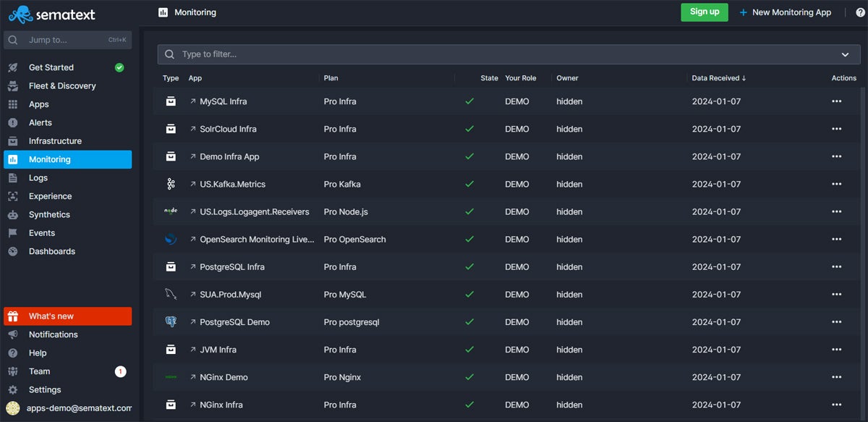
Task: Click the Alerts bell icon in sidebar
Action: coord(13,122)
